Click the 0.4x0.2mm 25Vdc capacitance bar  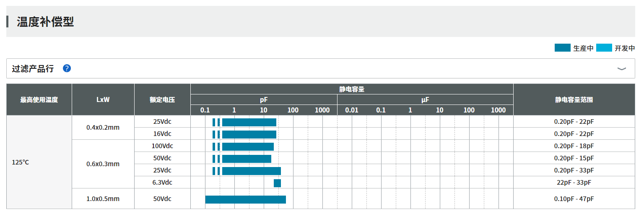(249, 122)
